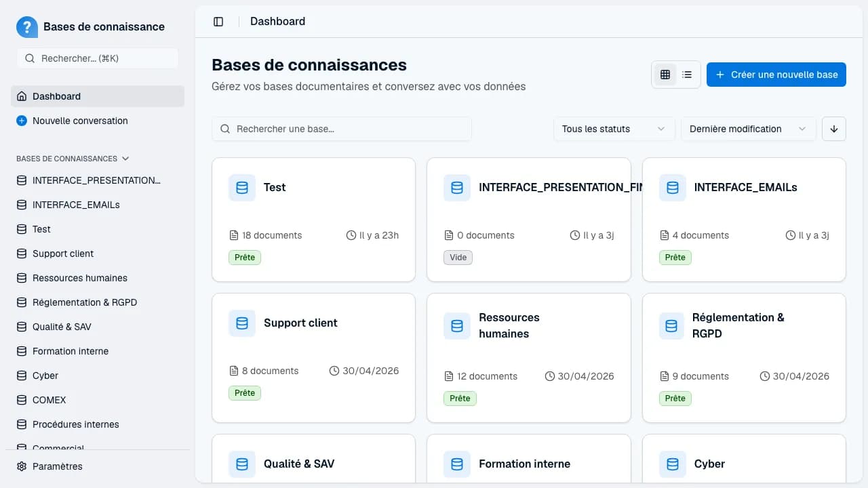Open the Ressources humaines card title

pos(509,326)
